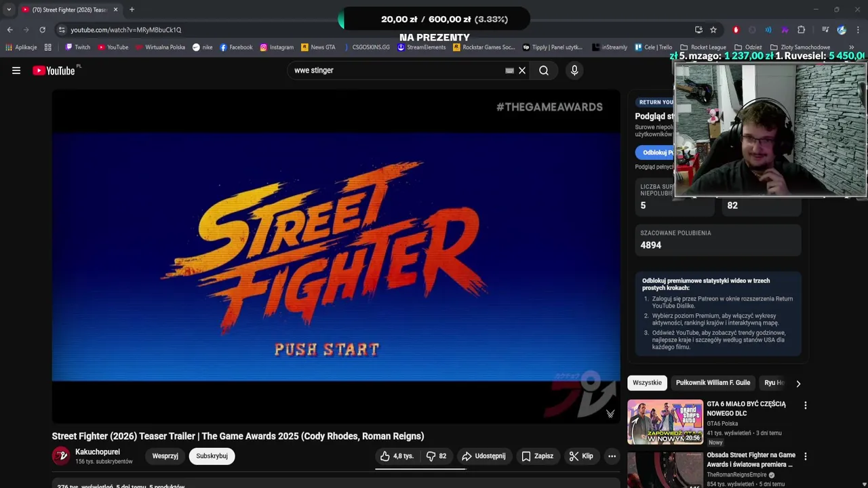Open the Kakuchopurei channel name link
The height and width of the screenshot is (488, 868).
point(98,452)
